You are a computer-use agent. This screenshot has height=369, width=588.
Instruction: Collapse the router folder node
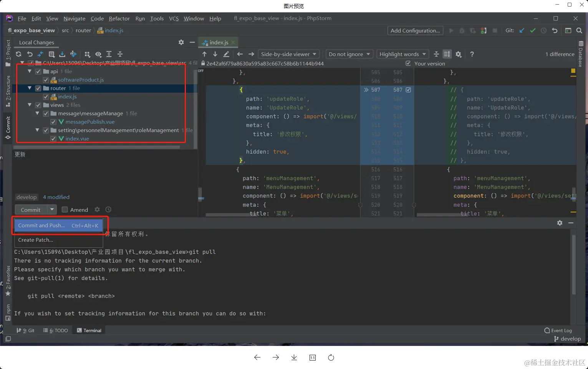point(30,88)
